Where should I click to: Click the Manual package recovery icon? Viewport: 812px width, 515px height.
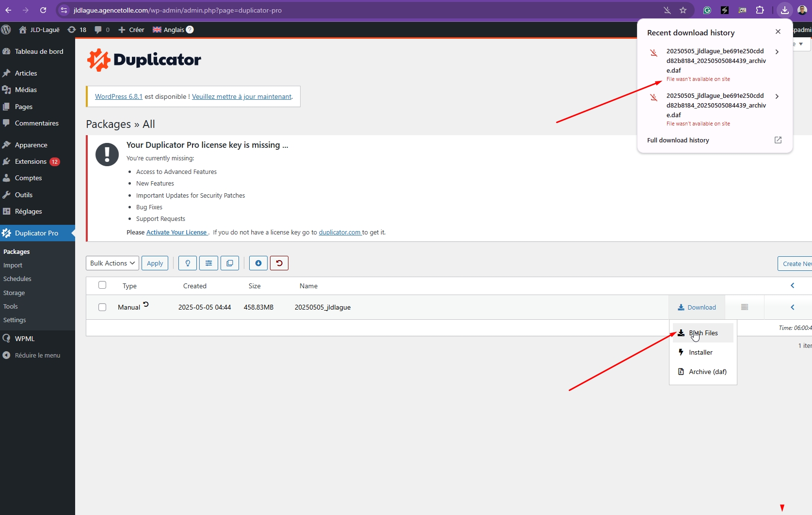pyautogui.click(x=145, y=304)
